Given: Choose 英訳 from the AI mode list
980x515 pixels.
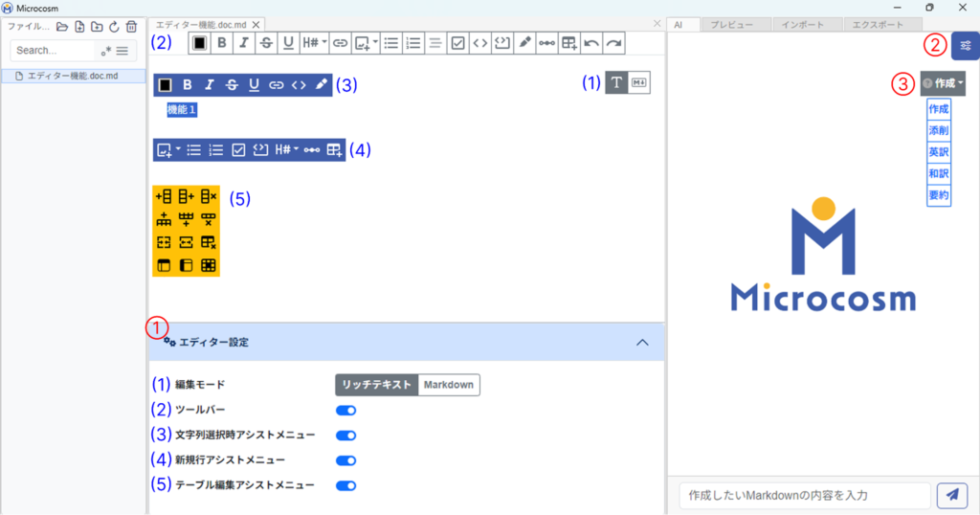Looking at the screenshot, I should tap(939, 152).
